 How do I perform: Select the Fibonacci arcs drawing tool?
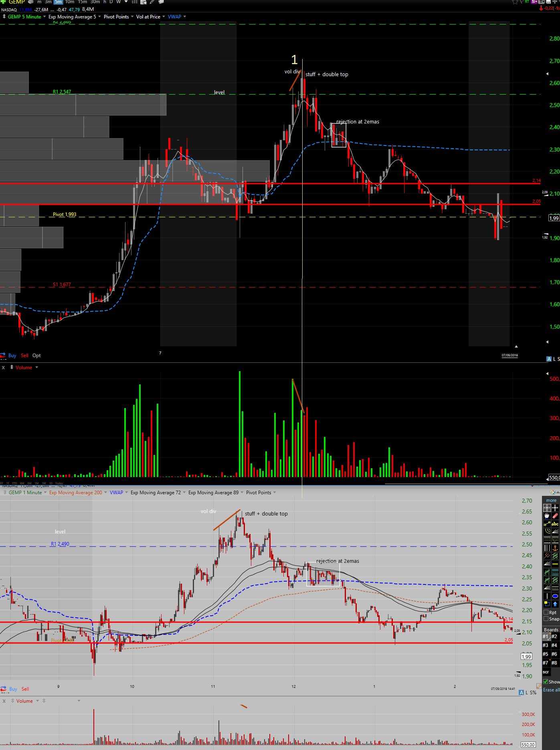click(x=547, y=531)
